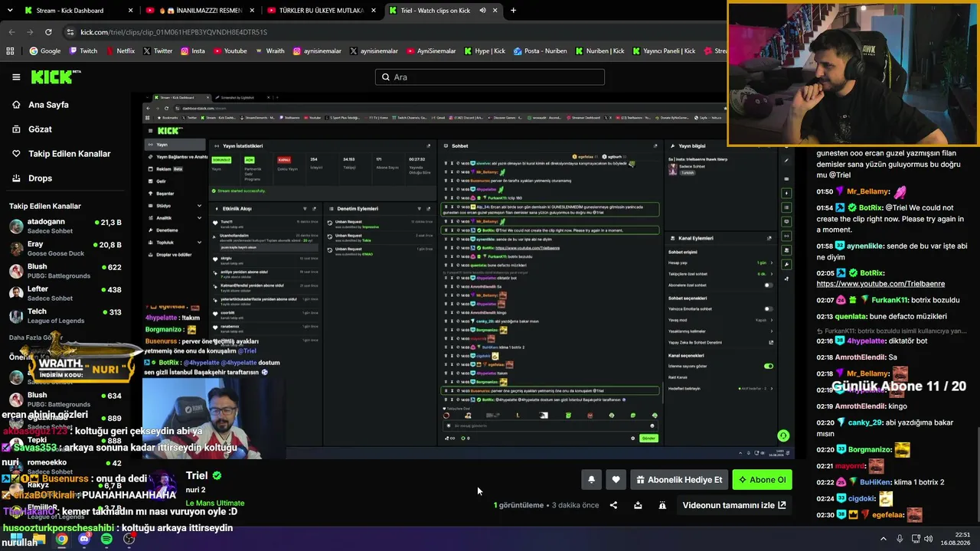Open the Chrome apps grid shortcut

click(10, 51)
